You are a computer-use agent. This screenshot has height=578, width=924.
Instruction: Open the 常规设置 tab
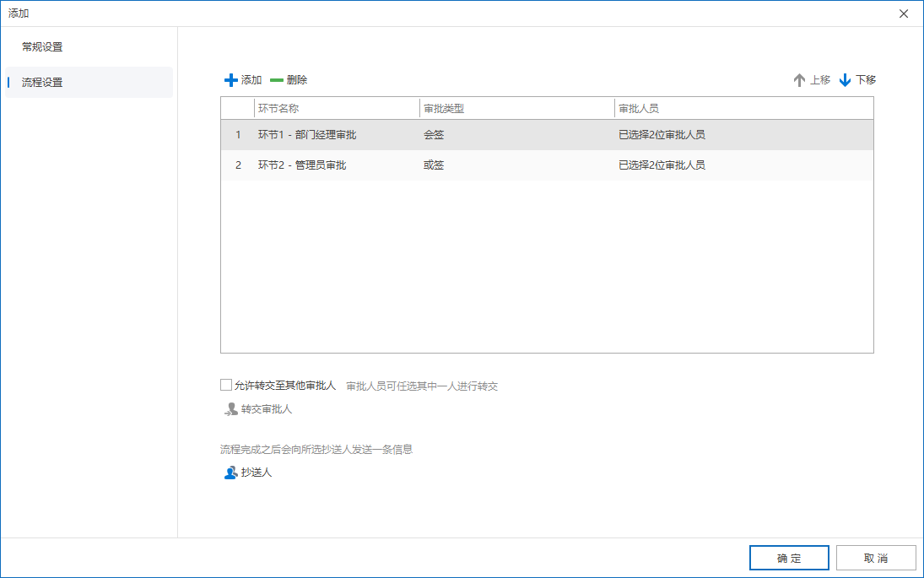42,47
